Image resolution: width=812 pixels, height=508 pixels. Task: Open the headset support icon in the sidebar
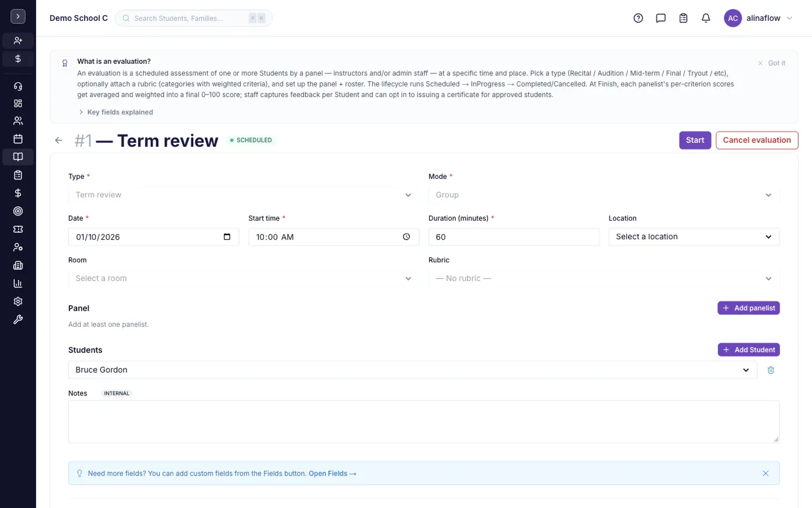18,86
